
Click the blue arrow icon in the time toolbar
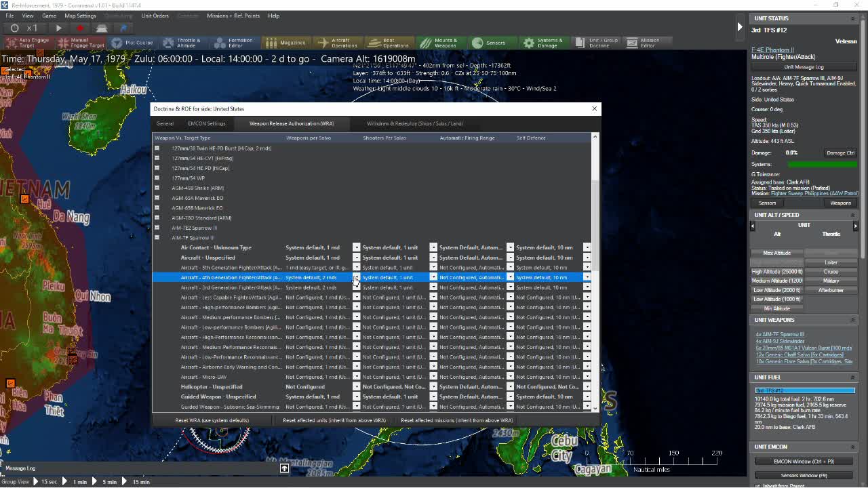pyautogui.click(x=123, y=28)
